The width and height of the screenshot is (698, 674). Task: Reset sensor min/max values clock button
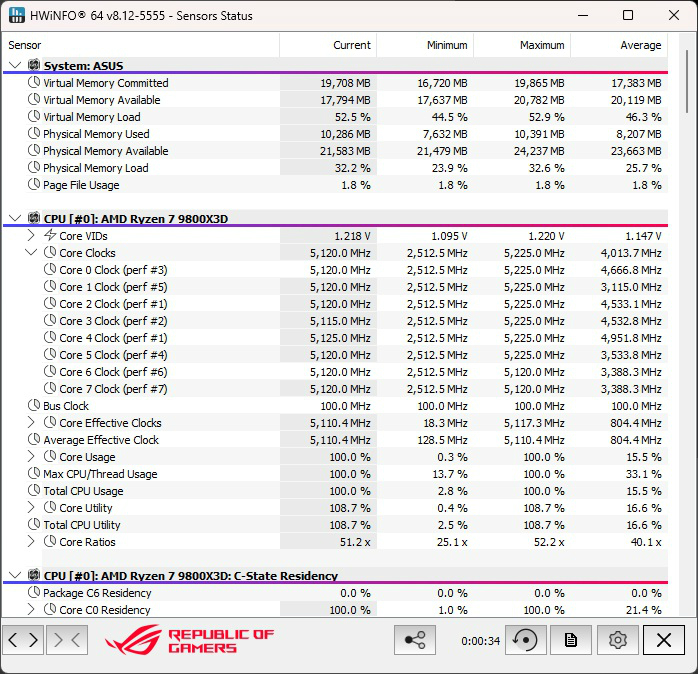tap(526, 640)
